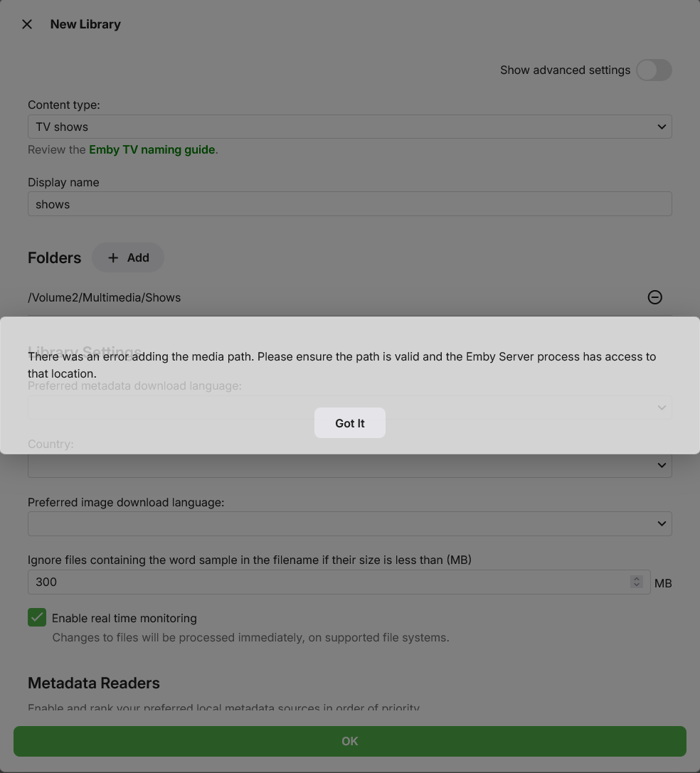Click the stepper up arrow on sample size
Viewport: 700px width, 773px height.
click(636, 578)
